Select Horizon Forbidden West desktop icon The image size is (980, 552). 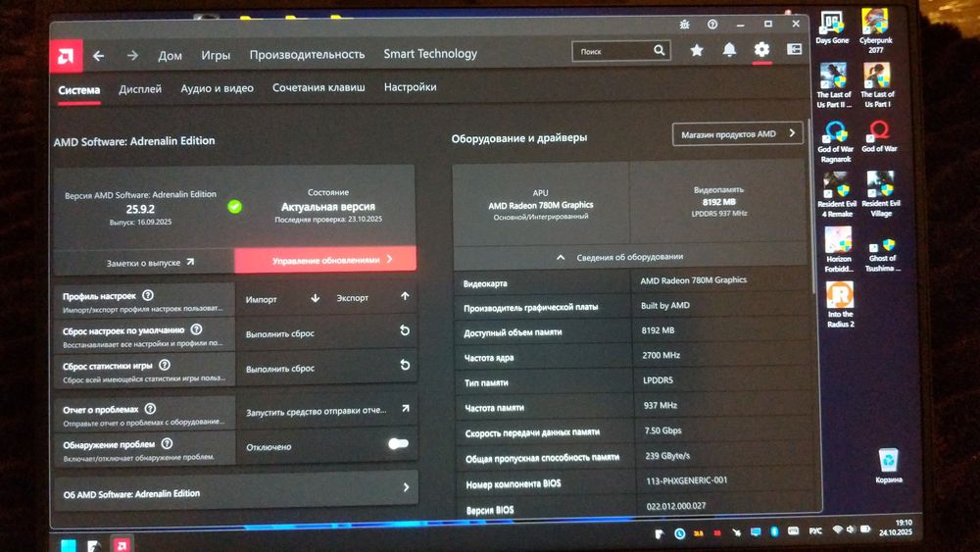pos(839,250)
